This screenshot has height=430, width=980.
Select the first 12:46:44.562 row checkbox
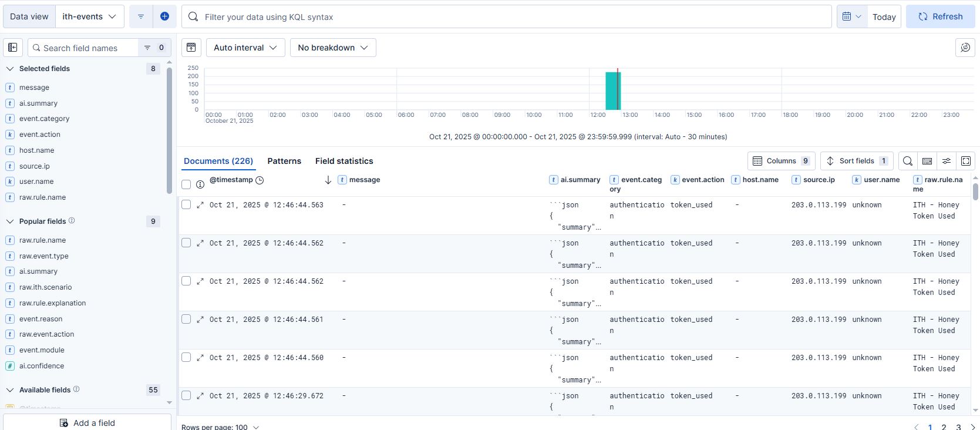pos(186,243)
